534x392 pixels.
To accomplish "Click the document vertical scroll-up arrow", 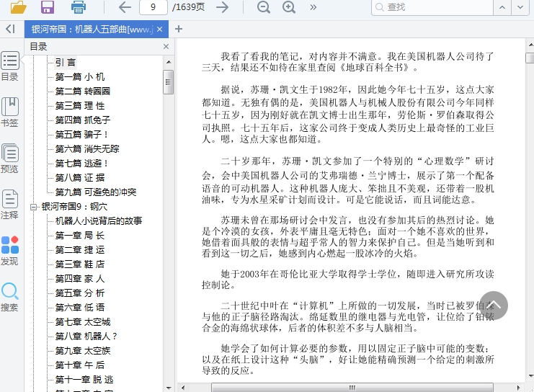I will [x=530, y=45].
